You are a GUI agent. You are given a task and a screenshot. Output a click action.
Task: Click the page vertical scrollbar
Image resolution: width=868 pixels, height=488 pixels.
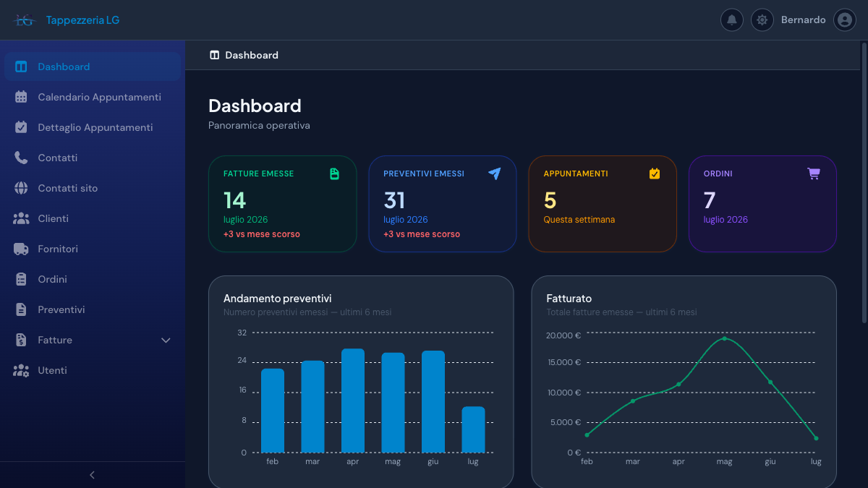864,182
